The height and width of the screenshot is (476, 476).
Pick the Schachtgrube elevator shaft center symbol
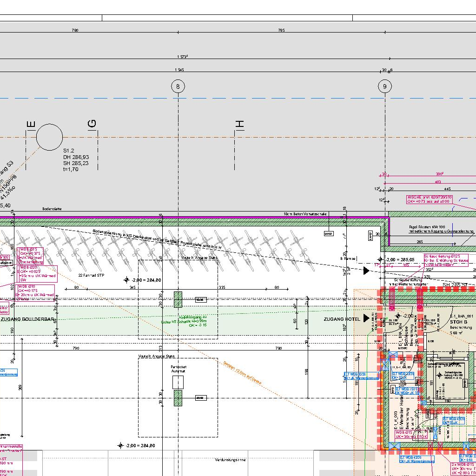[x=440, y=376]
